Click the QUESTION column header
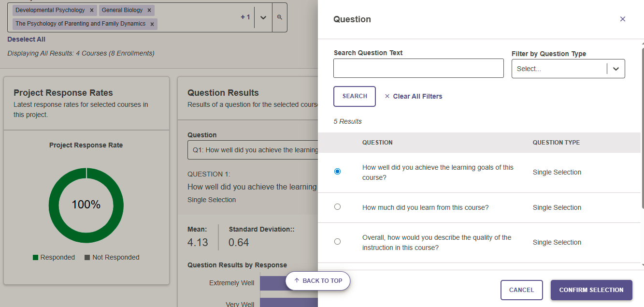 (377, 143)
